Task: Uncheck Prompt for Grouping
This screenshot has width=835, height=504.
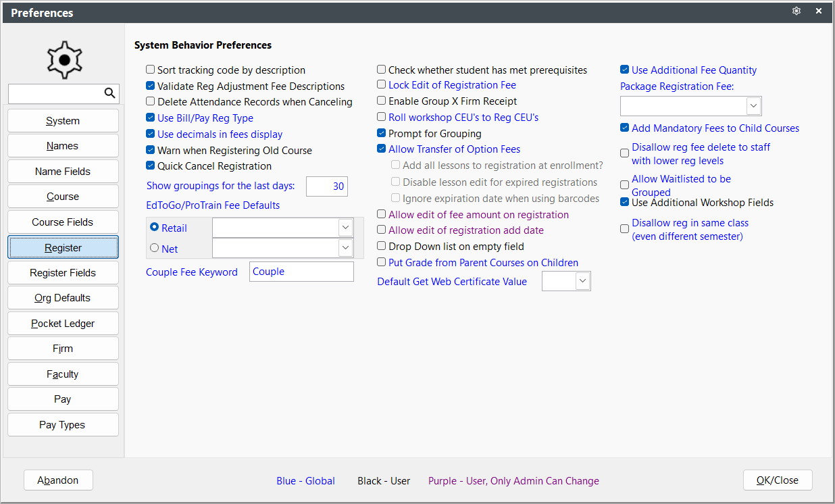Action: point(382,133)
